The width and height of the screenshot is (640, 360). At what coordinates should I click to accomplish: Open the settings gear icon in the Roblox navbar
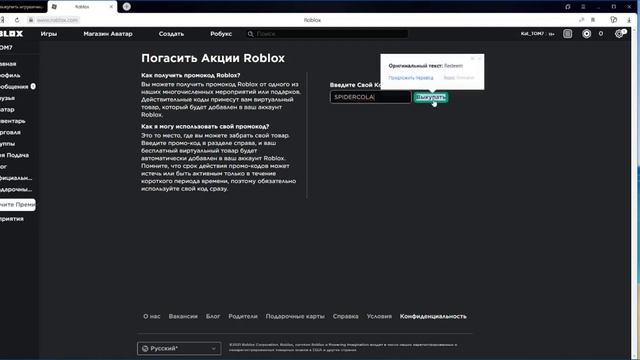click(x=619, y=34)
